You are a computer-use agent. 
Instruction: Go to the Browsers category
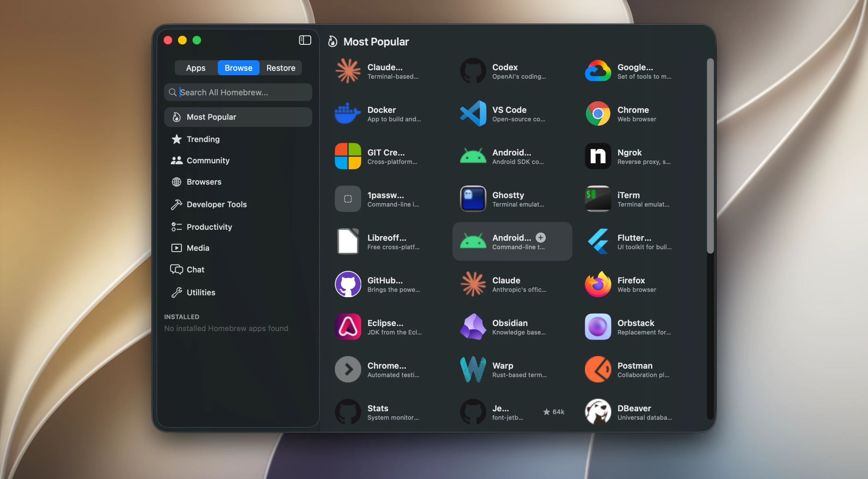(x=238, y=182)
